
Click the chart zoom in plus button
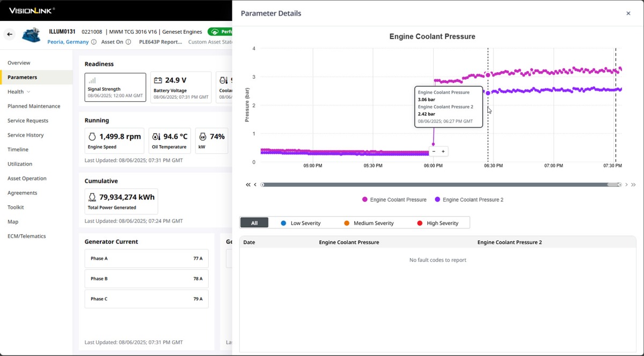coord(443,152)
